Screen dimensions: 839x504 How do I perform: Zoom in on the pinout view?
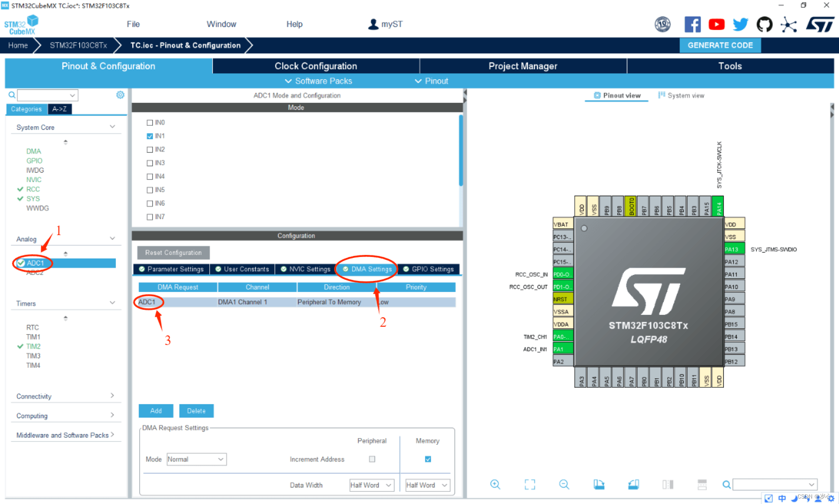(495, 484)
